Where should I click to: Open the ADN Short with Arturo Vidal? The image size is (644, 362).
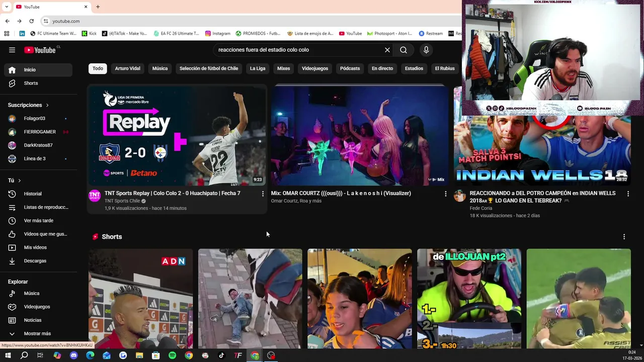tap(140, 299)
